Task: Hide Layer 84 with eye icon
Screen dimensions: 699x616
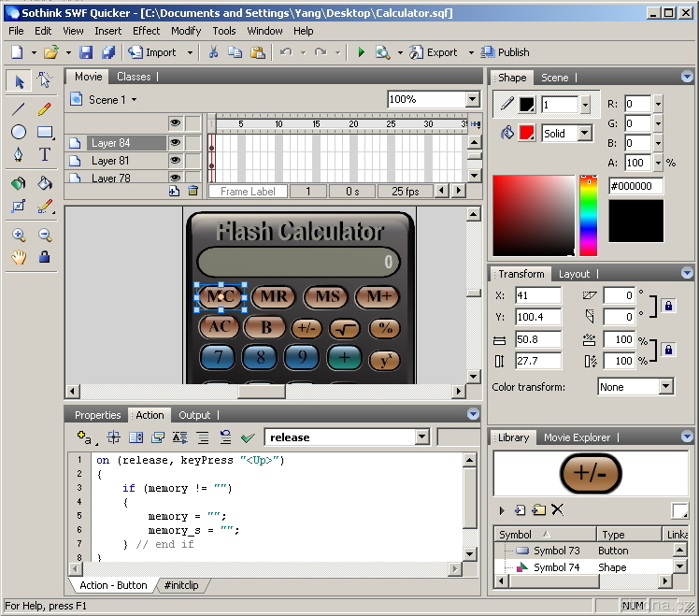Action: click(175, 143)
